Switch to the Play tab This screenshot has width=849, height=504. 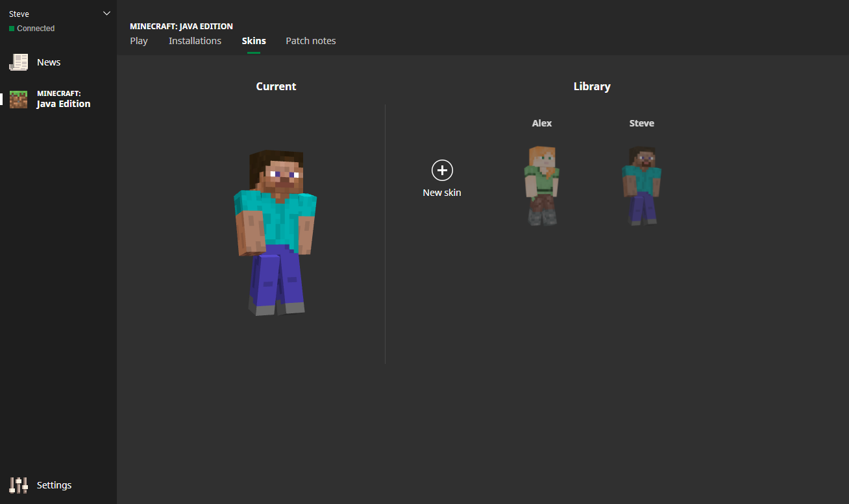coord(139,41)
